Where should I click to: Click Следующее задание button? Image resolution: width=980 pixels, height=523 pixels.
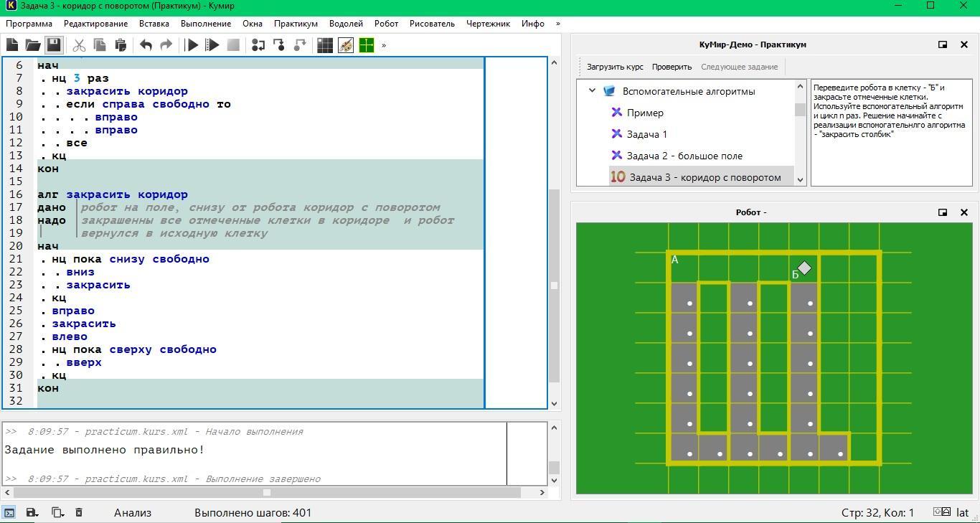(x=739, y=67)
